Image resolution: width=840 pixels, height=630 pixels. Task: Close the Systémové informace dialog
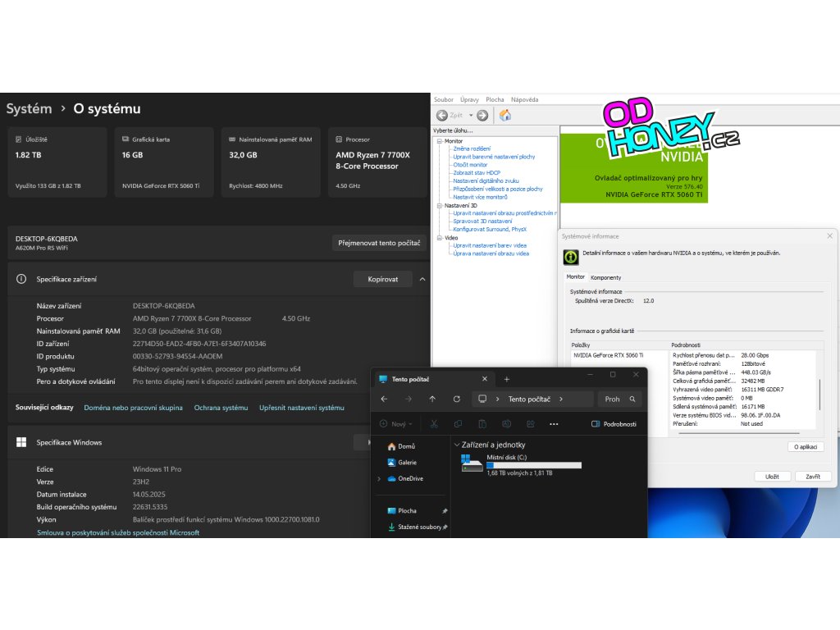coord(830,235)
